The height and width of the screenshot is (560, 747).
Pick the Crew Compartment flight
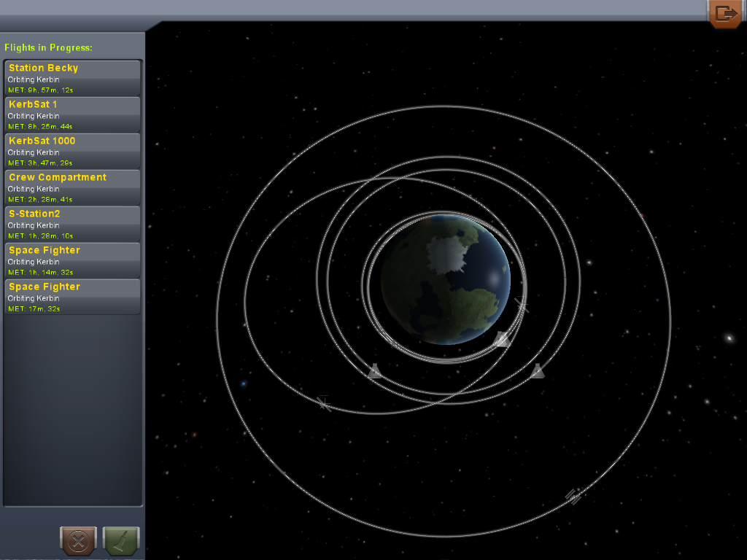click(x=72, y=187)
